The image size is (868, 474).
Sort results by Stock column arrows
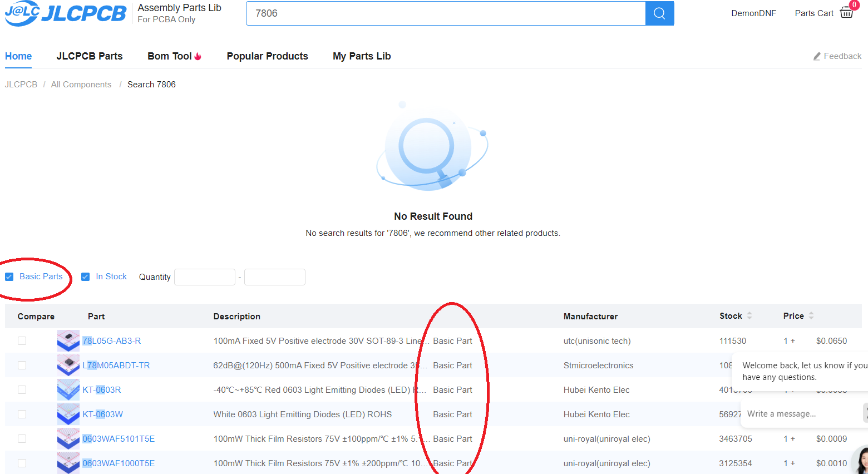(749, 316)
